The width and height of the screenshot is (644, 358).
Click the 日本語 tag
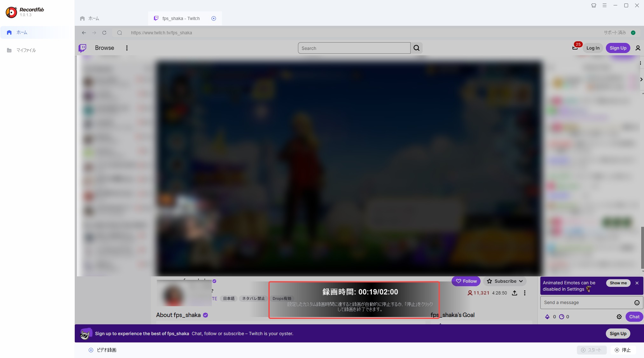point(229,299)
